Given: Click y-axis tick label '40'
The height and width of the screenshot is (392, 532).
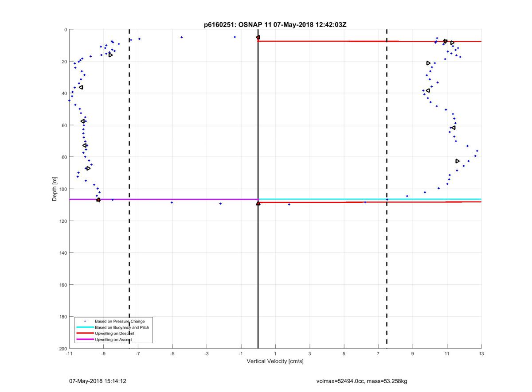Looking at the screenshot, I should pos(64,93).
